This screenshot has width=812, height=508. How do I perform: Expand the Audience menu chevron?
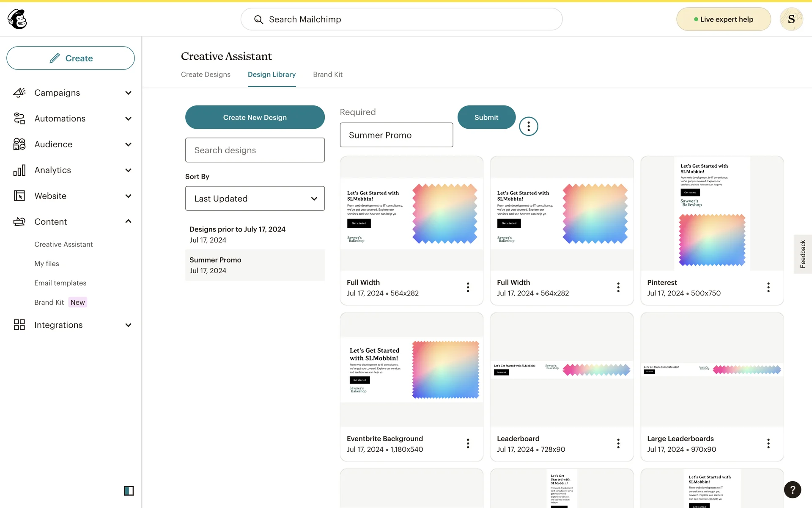point(128,144)
